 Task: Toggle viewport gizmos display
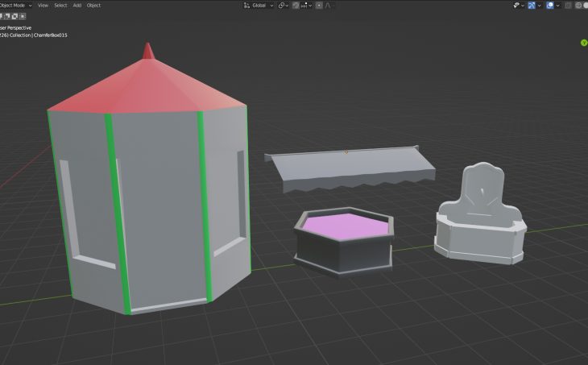[532, 5]
